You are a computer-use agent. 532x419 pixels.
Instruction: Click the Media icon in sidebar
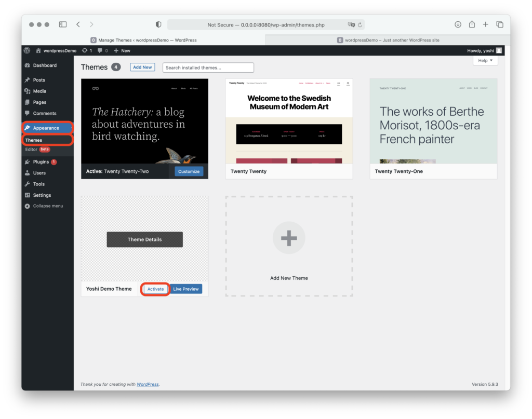click(28, 91)
